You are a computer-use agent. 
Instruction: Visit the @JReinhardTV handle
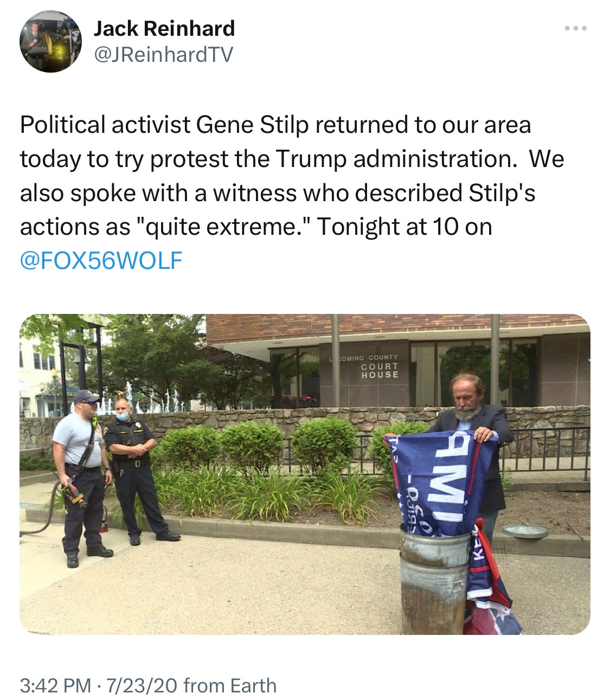pos(163,55)
